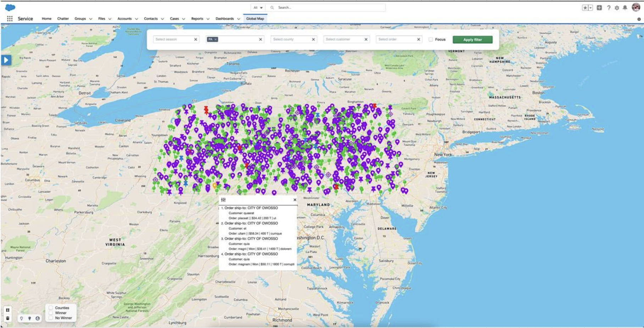Click the Apply filter button
The height and width of the screenshot is (328, 644).
(x=472, y=39)
